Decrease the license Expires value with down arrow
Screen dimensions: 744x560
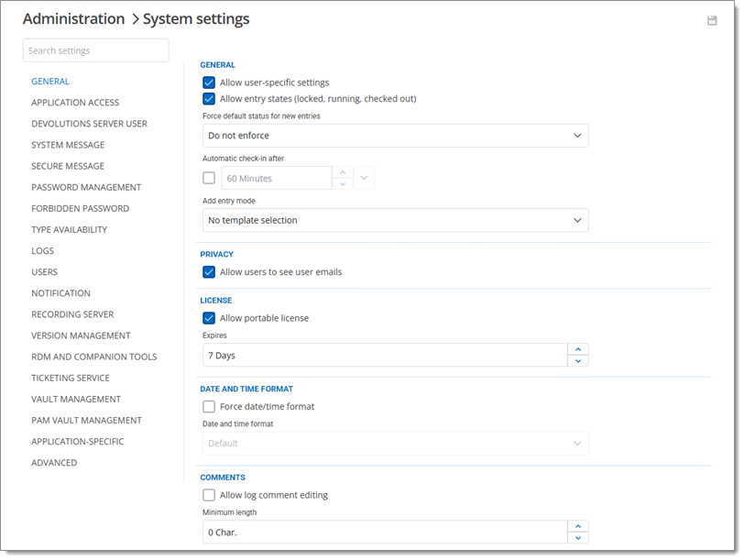[577, 361]
